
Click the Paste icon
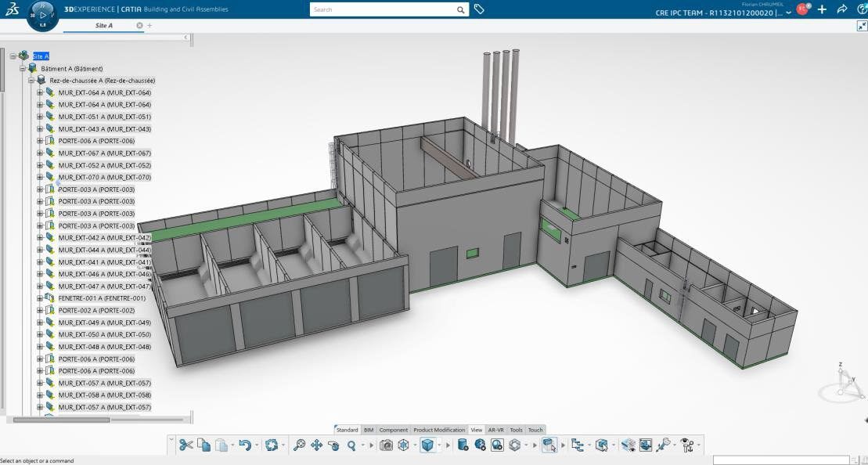click(222, 445)
